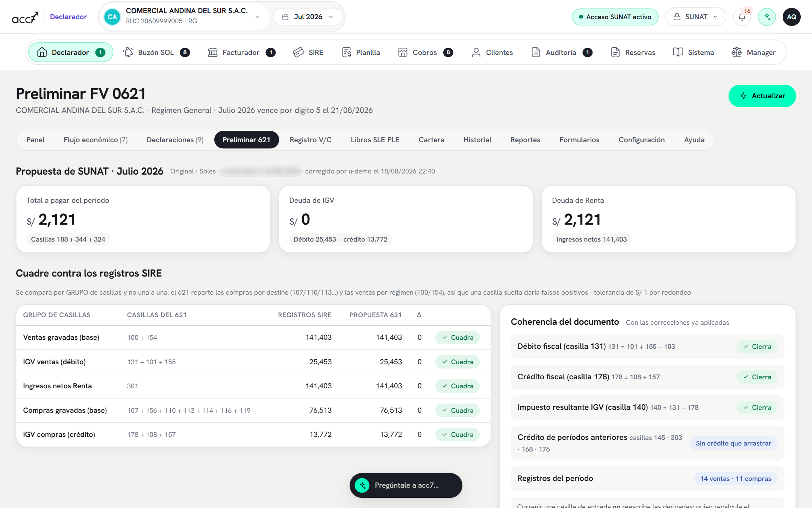Go to the Libros SLE-PLE tab
The height and width of the screenshot is (508, 812).
pyautogui.click(x=375, y=140)
